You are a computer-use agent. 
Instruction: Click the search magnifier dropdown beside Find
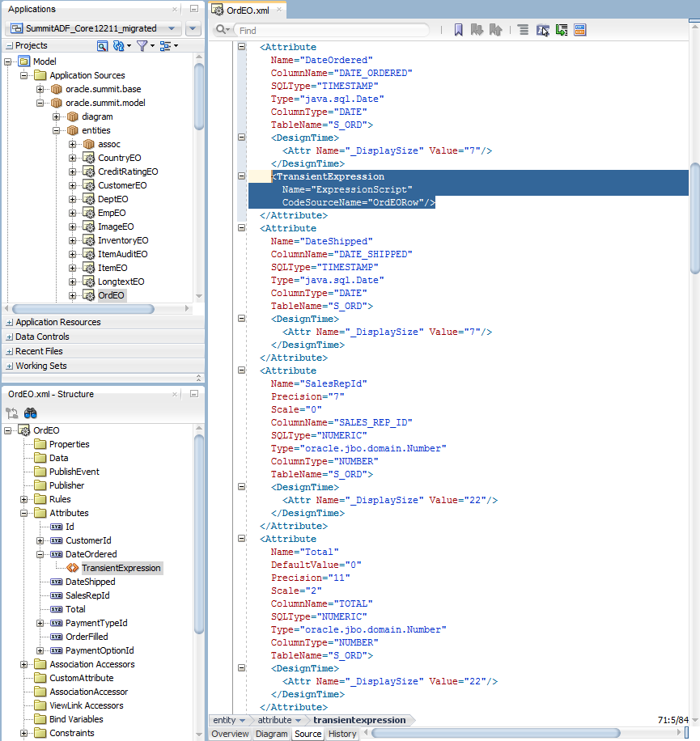coord(223,30)
